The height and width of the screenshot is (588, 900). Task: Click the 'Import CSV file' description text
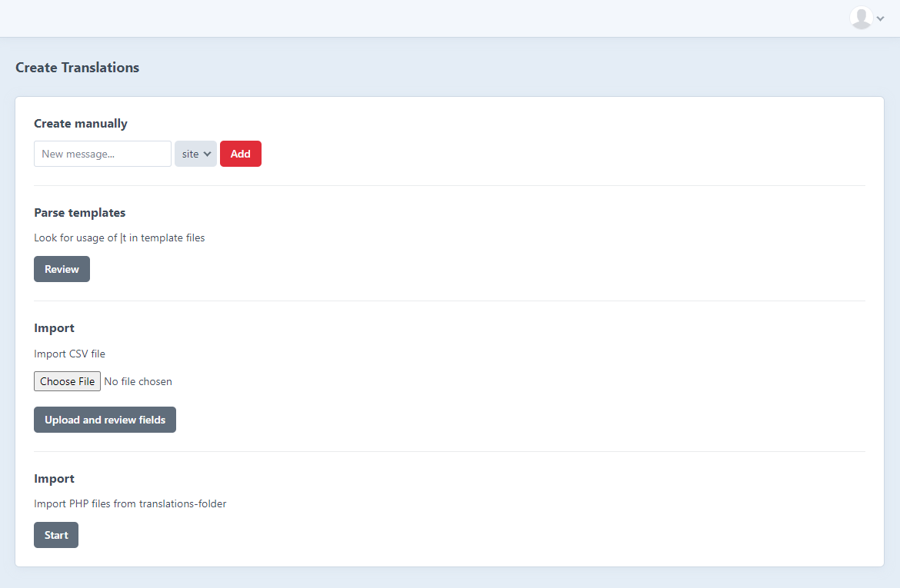[x=69, y=354]
